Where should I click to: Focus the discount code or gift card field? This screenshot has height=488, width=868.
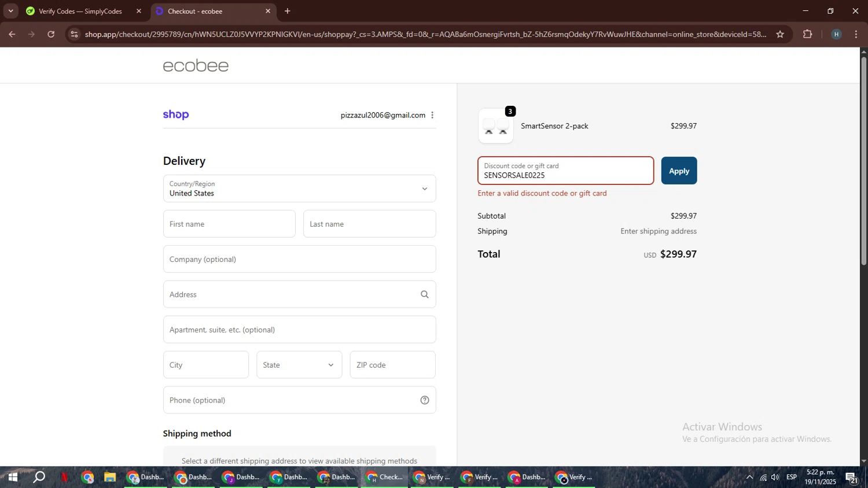pos(565,171)
